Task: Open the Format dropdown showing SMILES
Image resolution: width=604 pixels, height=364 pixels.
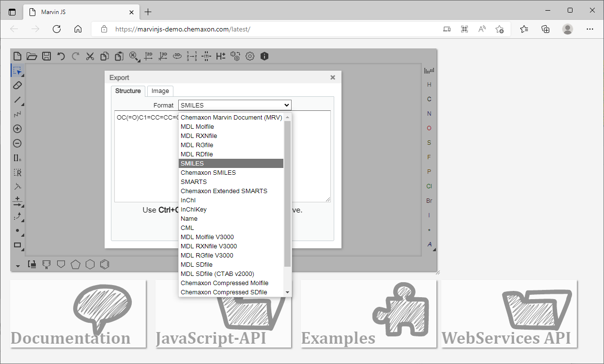Action: 235,105
